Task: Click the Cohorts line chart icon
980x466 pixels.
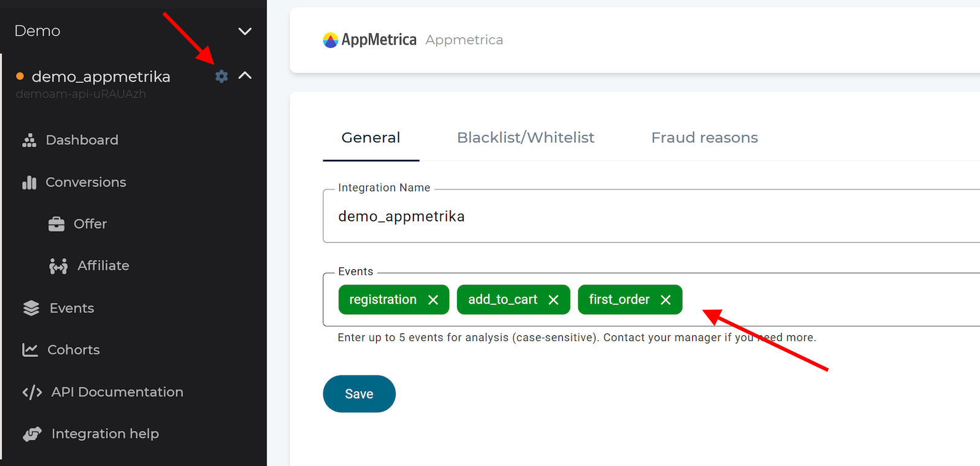Action: pos(30,350)
